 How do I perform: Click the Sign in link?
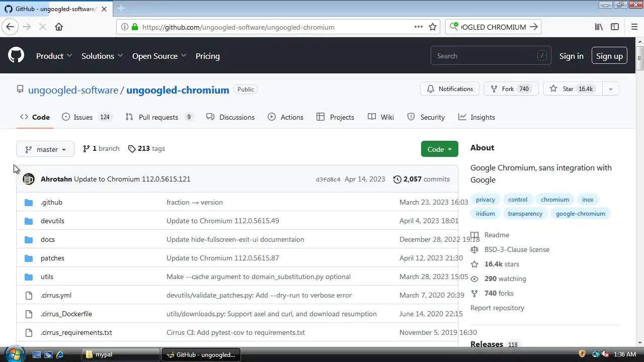pyautogui.click(x=572, y=56)
